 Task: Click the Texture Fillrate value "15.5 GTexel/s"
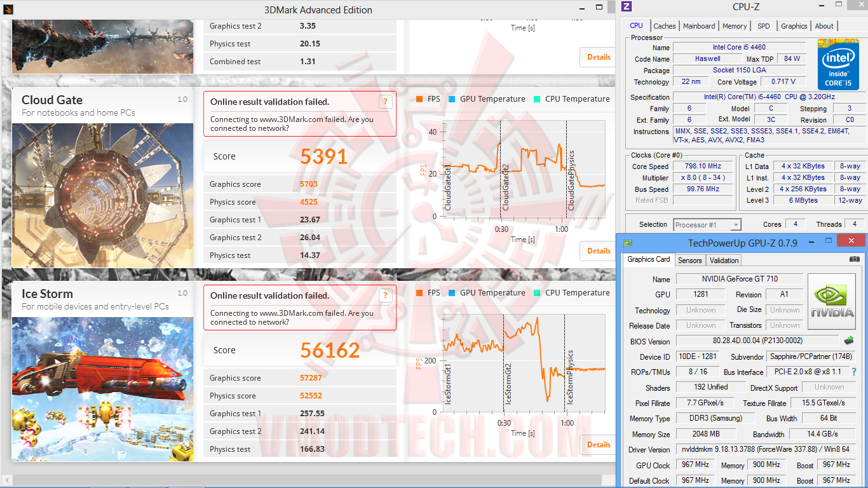click(823, 403)
